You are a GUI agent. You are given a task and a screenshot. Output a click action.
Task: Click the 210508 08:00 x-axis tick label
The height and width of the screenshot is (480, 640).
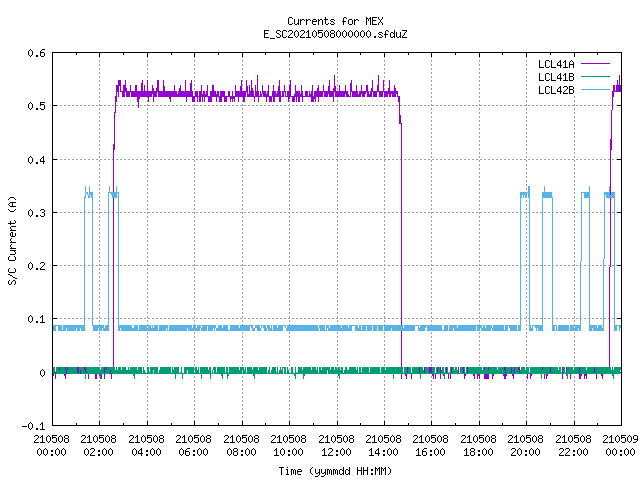(241, 445)
